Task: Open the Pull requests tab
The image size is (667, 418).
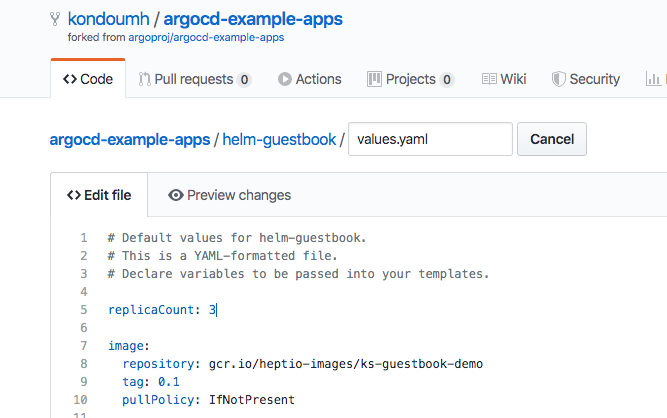Action: tap(194, 79)
